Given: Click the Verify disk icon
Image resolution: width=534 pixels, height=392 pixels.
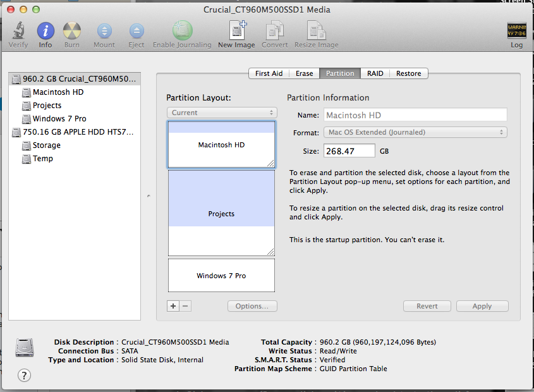Looking at the screenshot, I should pyautogui.click(x=18, y=30).
